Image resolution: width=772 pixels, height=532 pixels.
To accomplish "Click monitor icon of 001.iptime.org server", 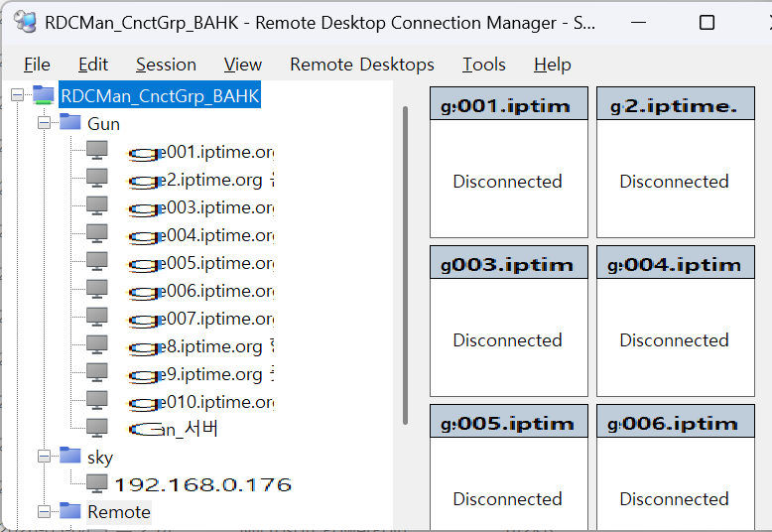I will [97, 150].
